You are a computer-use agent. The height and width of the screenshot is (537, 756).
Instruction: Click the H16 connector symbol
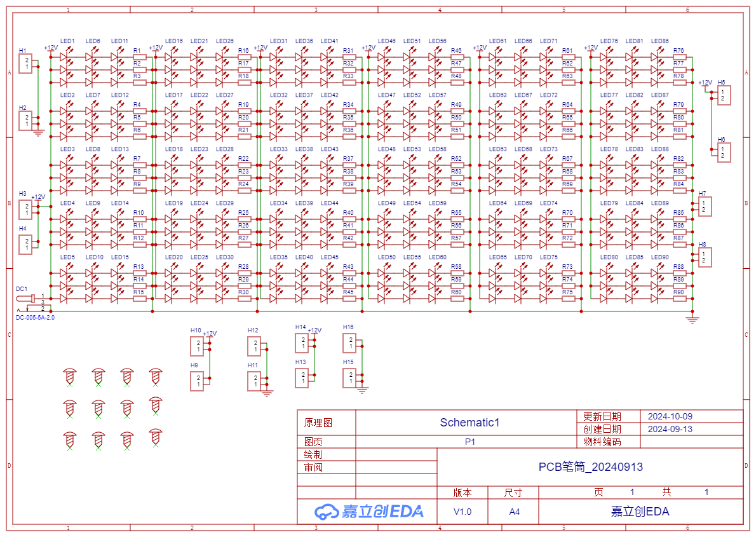click(349, 344)
